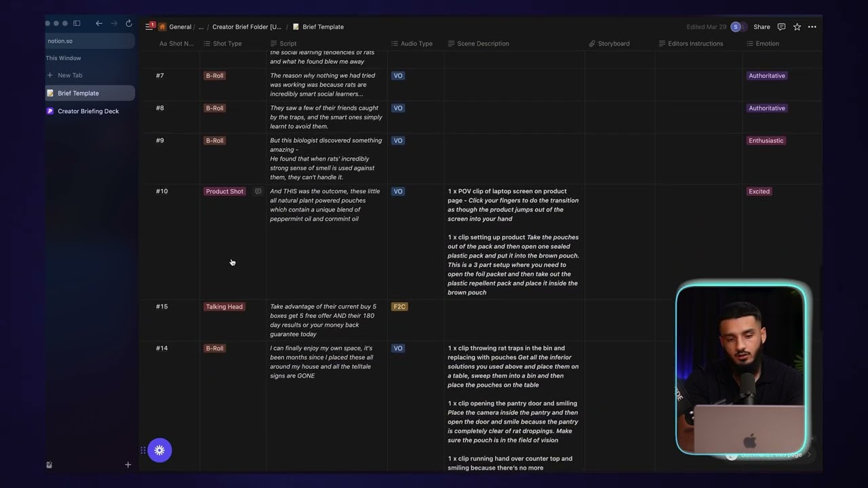Click the Enthusiastic emotion tag
The width and height of the screenshot is (868, 488).
point(766,141)
